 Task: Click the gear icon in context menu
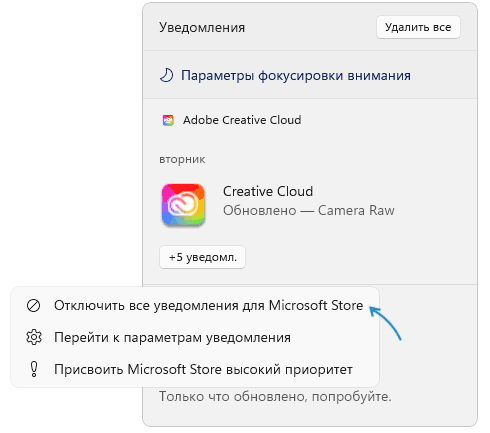[x=34, y=337]
